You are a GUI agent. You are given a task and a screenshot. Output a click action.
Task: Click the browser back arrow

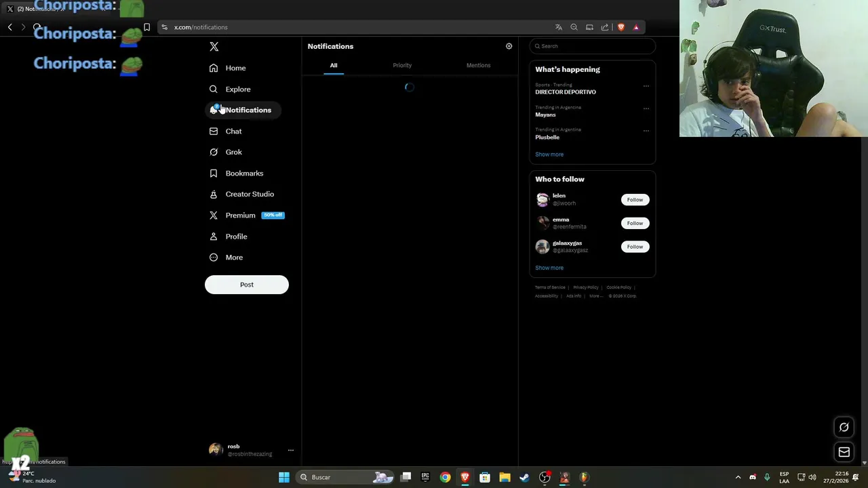pos(10,27)
